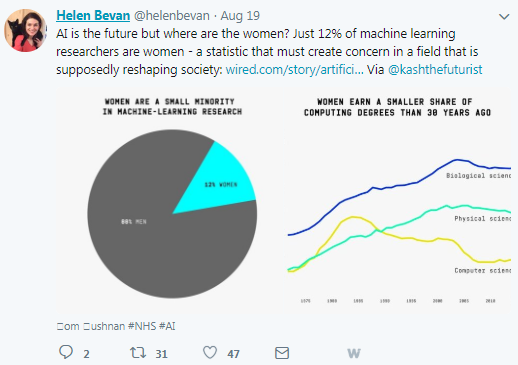
Task: Click the retweet count 31
Action: [x=162, y=354]
